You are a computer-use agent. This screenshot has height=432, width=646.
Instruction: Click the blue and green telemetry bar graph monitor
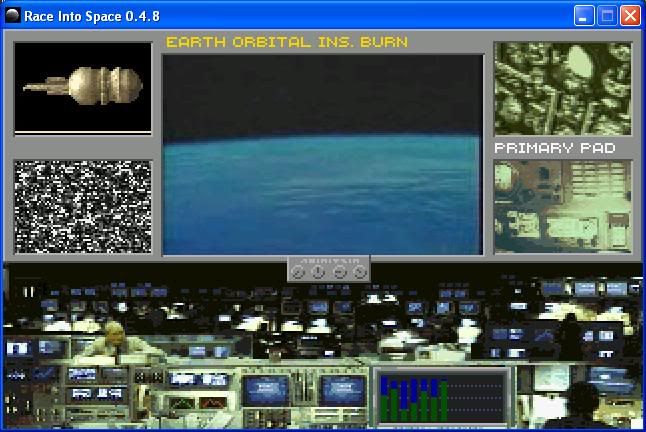click(442, 397)
